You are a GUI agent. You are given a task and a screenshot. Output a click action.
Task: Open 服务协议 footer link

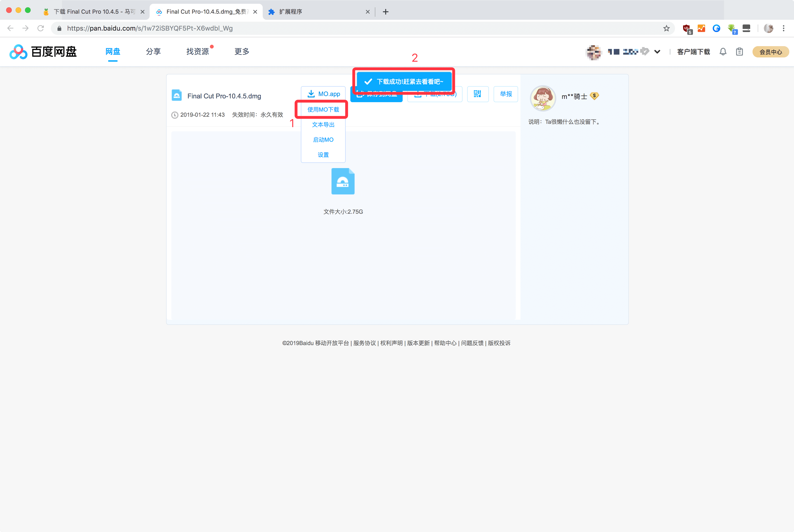coord(364,343)
